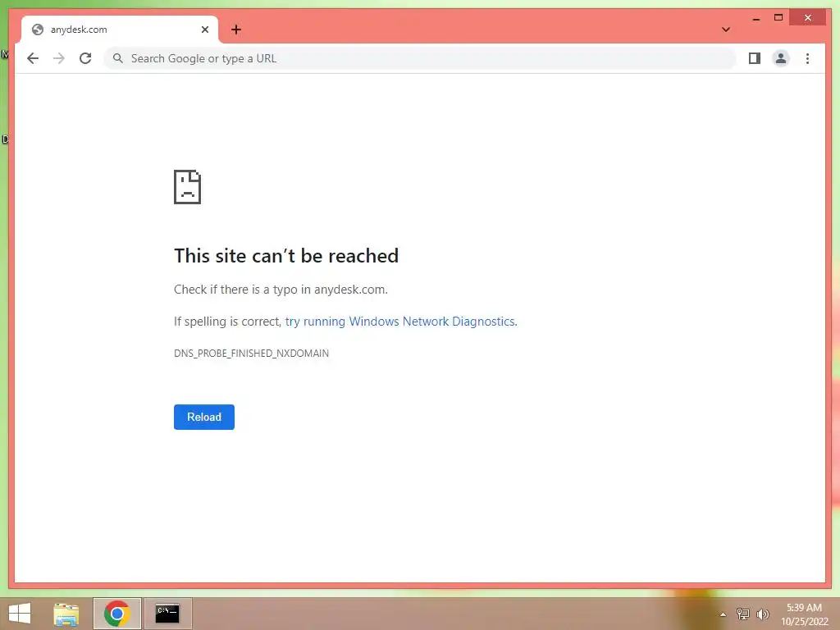Click the sad page error icon
The image size is (840, 630).
[x=188, y=187]
